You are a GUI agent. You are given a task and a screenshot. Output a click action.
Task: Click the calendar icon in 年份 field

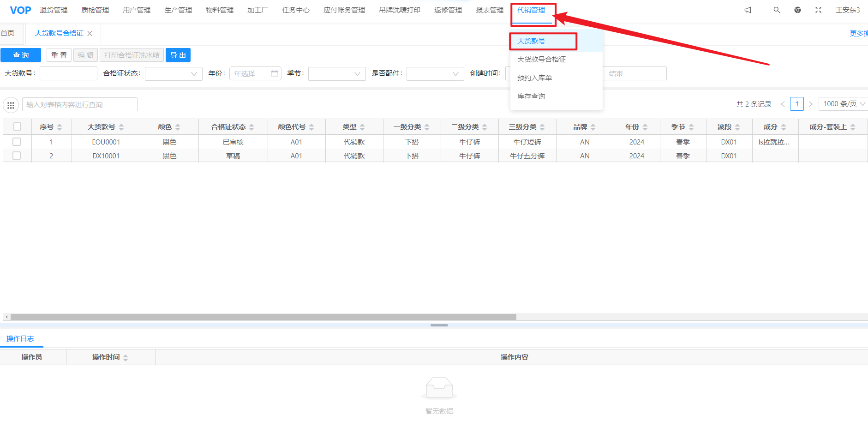275,73
